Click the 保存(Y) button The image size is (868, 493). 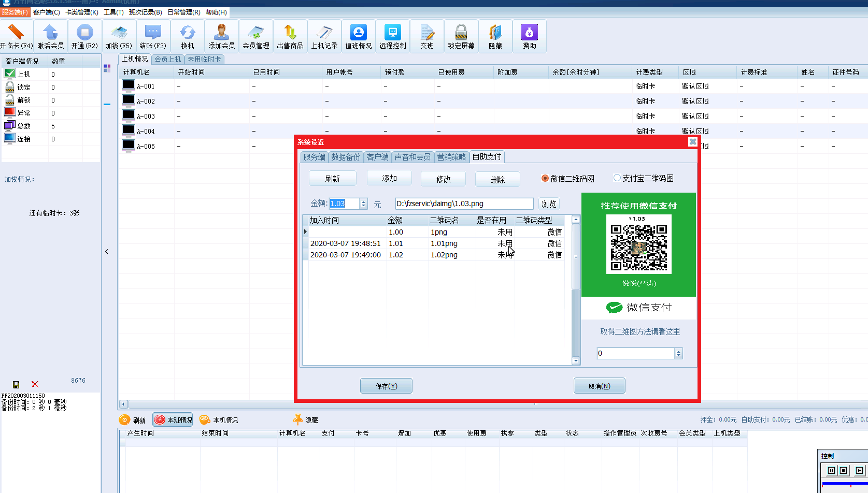[x=386, y=386]
